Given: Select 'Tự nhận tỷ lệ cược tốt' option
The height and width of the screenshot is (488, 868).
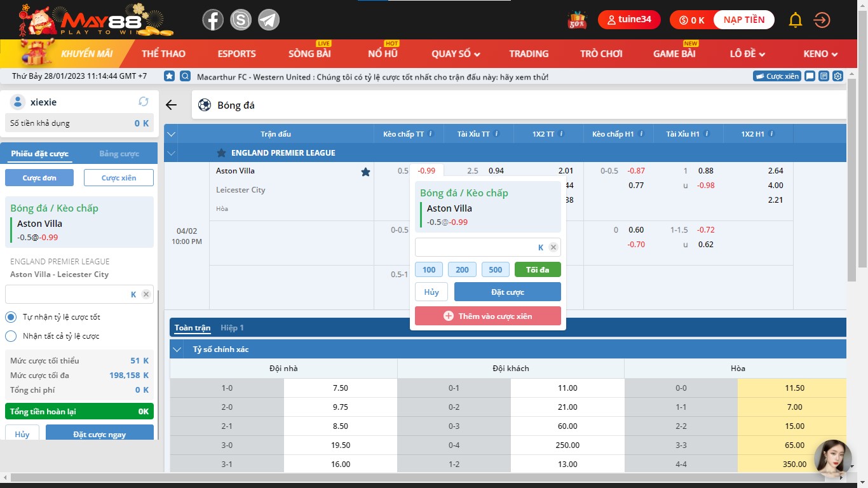Looking at the screenshot, I should point(11,317).
